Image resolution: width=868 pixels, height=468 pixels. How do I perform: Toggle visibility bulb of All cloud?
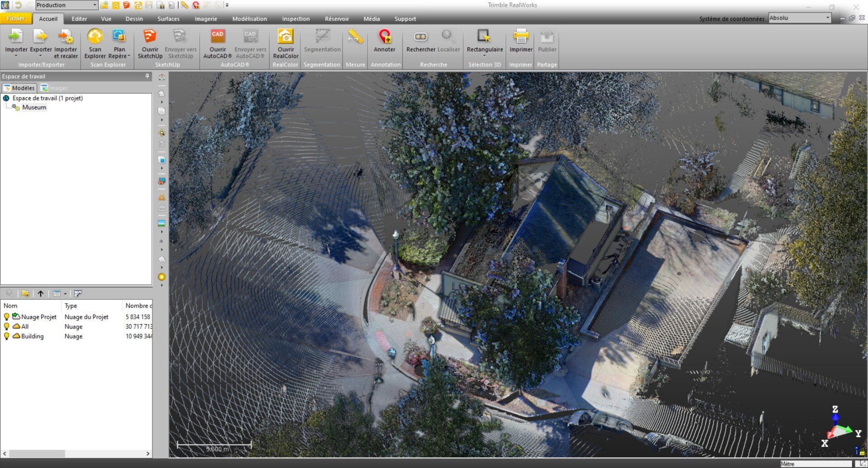pos(7,326)
